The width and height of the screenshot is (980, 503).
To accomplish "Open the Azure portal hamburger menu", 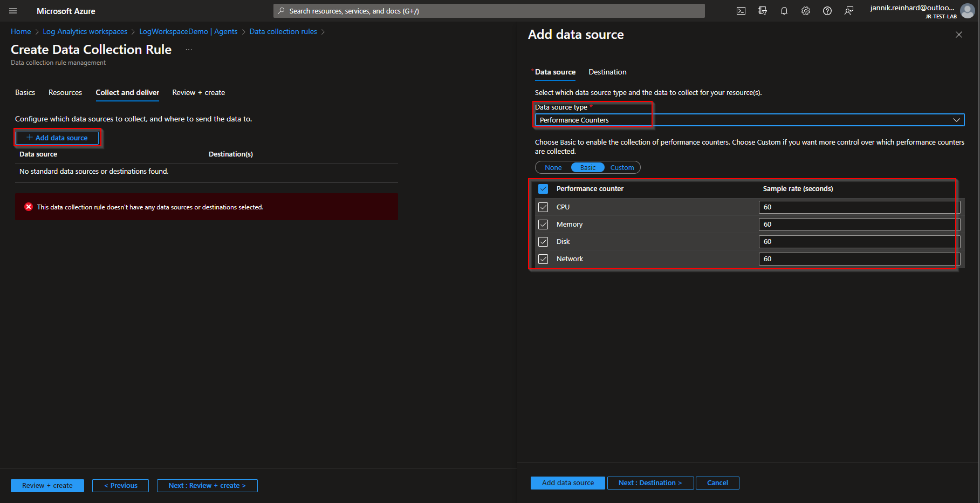I will [x=13, y=11].
